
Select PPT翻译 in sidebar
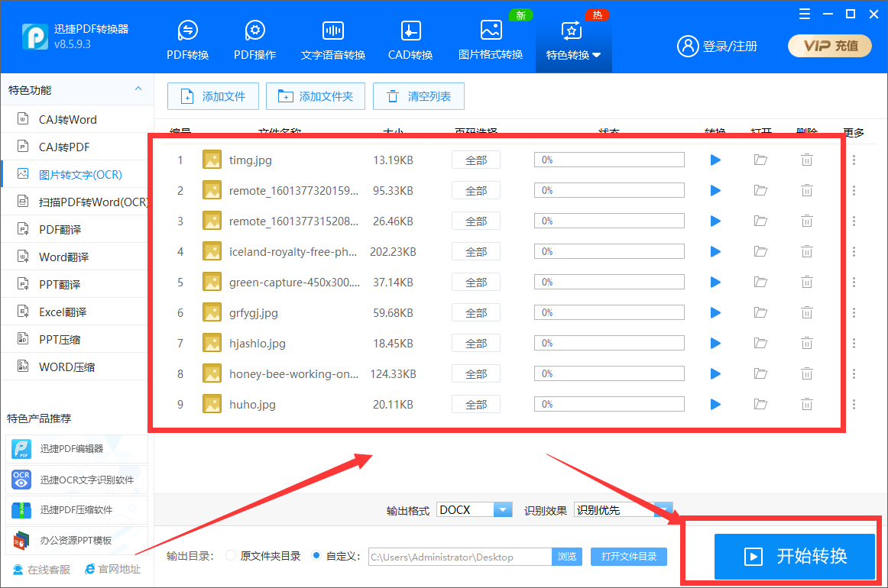[x=77, y=284]
